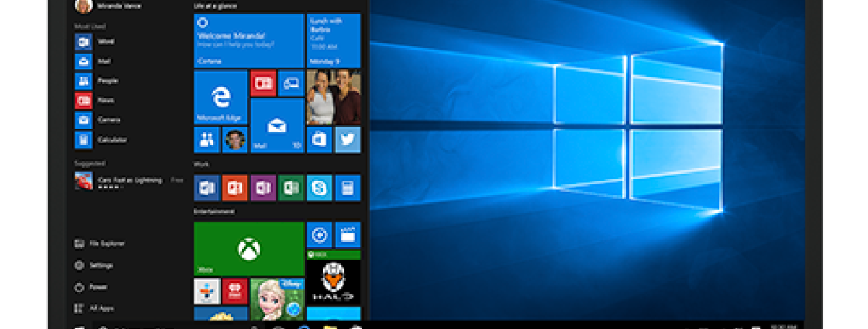
Task: Open the Excel tile in Work group
Action: 291,188
